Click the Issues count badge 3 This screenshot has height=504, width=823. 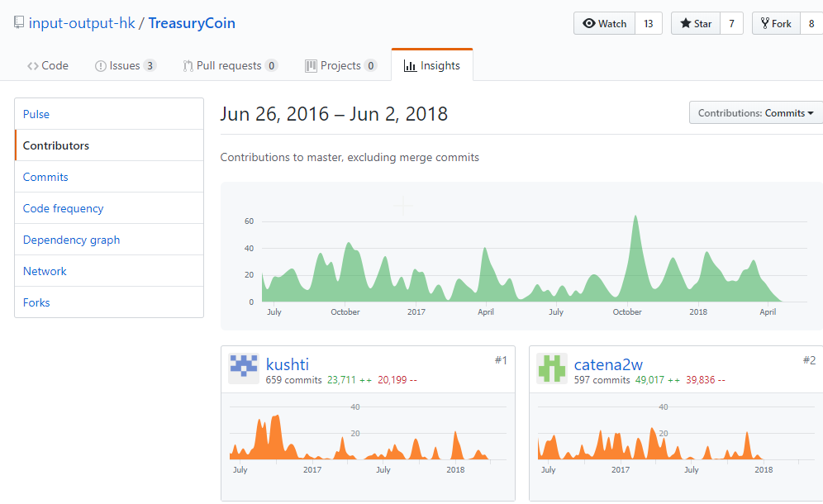150,65
